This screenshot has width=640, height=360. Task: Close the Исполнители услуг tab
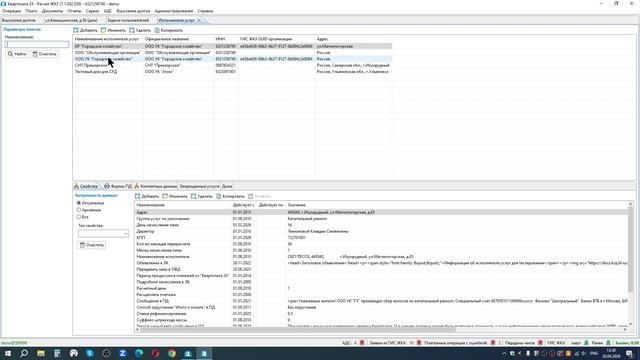pyautogui.click(x=199, y=20)
